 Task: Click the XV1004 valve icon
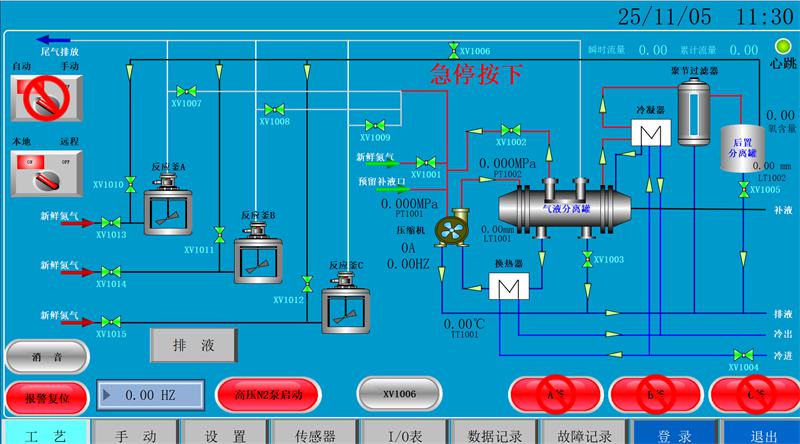743,355
